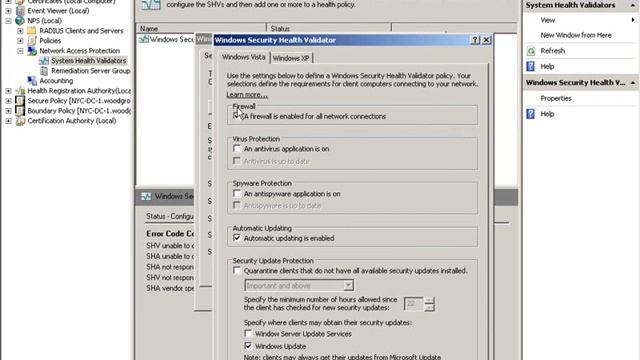Collapse the Windows Security Health V... actions section
This screenshot has width=640, height=360.
pos(633,83)
